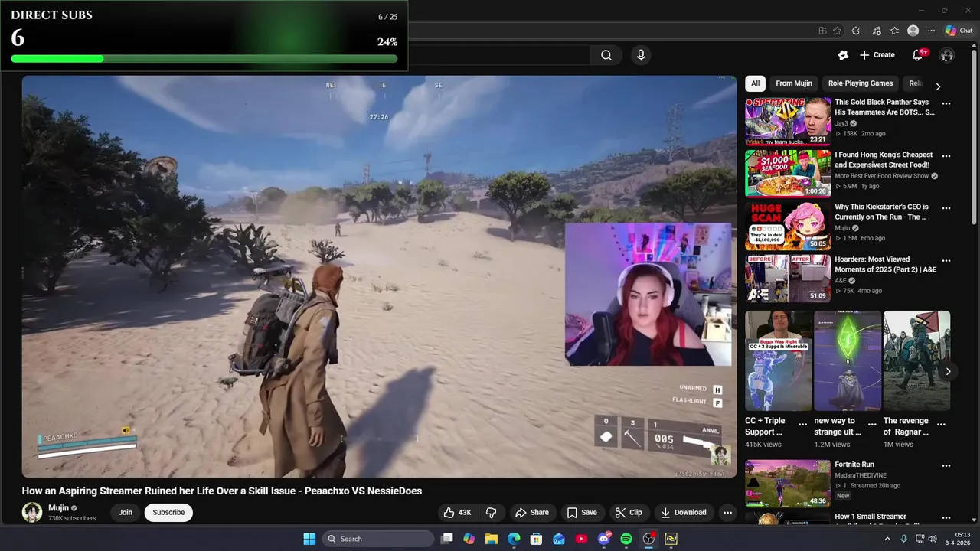This screenshot has height=551, width=980.
Task: Open options for 'new way to strange ult' short
Action: click(872, 424)
